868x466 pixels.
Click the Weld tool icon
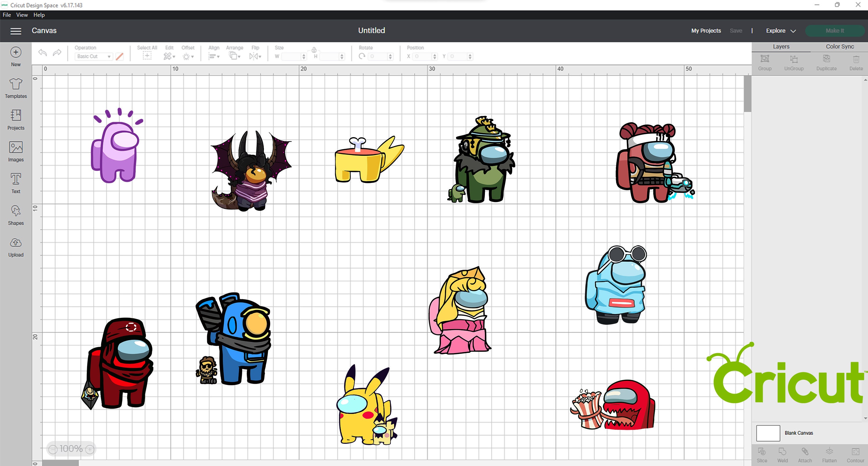point(782,451)
